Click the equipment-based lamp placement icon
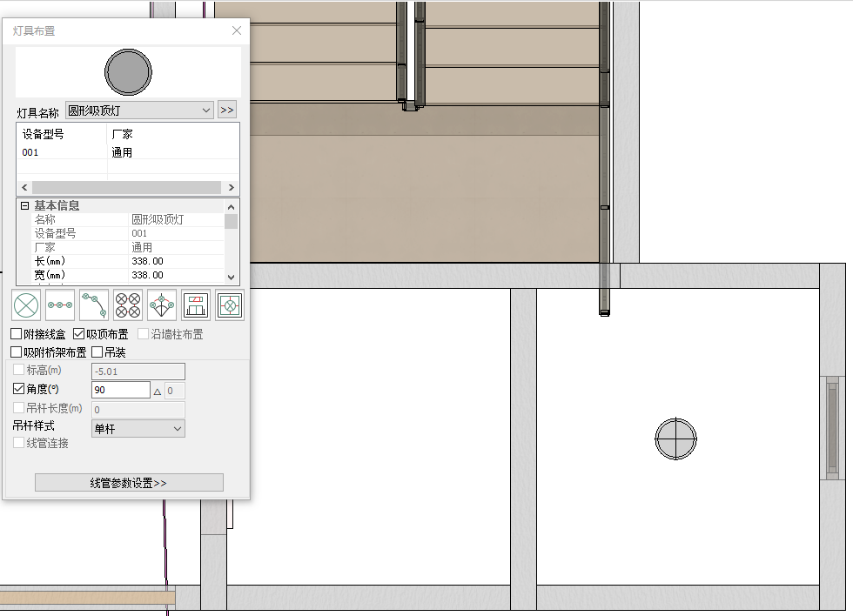The image size is (853, 616). tap(196, 305)
